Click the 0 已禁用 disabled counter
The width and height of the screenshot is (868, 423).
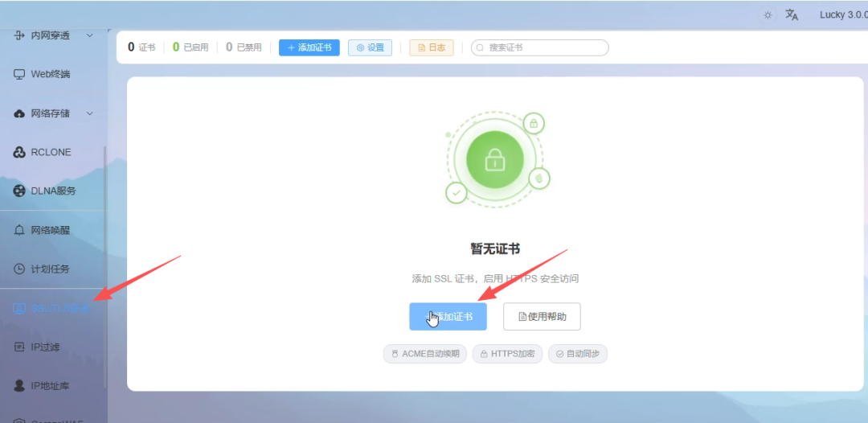(x=244, y=47)
